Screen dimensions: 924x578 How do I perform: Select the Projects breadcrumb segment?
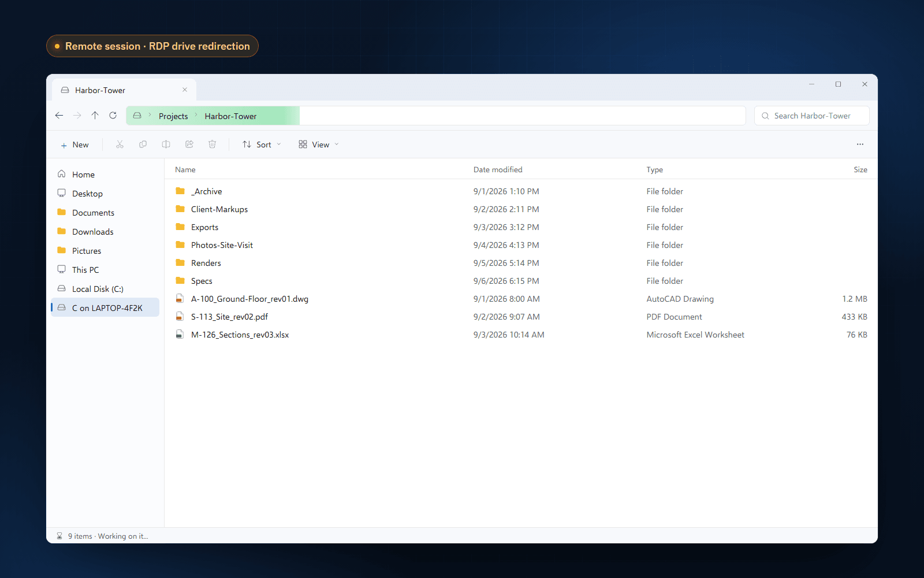(173, 116)
